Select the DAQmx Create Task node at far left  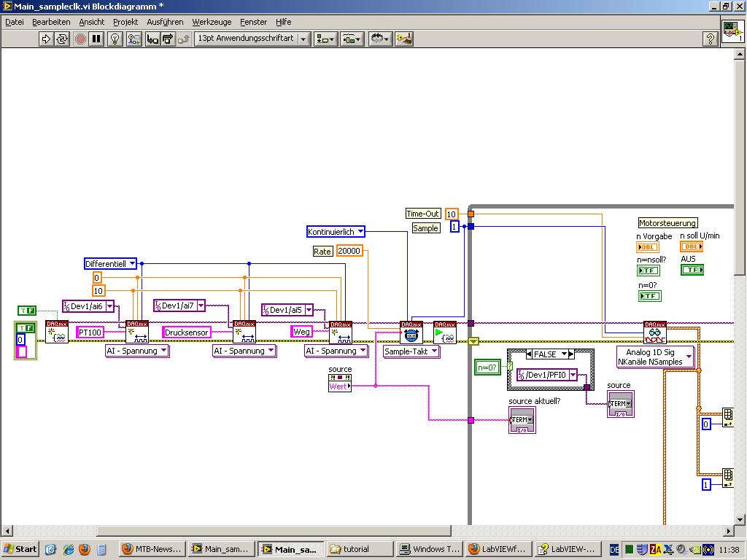pos(57,332)
